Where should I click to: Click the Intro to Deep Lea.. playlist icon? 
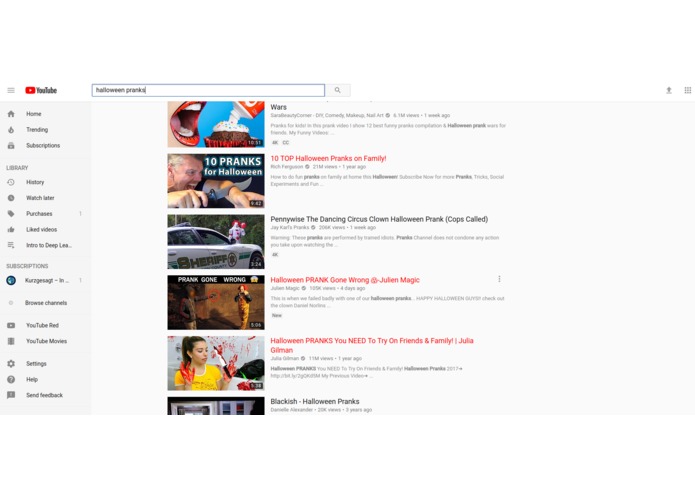pyautogui.click(x=11, y=245)
